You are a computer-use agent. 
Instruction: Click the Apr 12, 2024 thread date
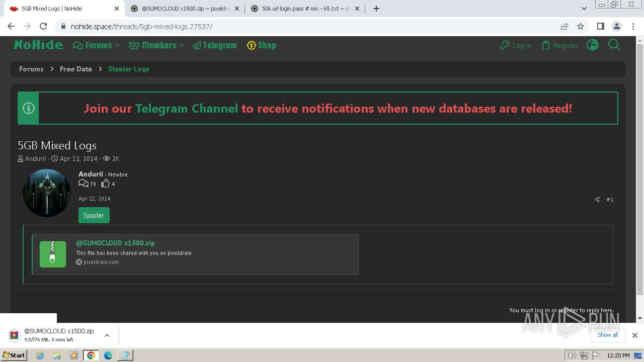[x=78, y=158]
